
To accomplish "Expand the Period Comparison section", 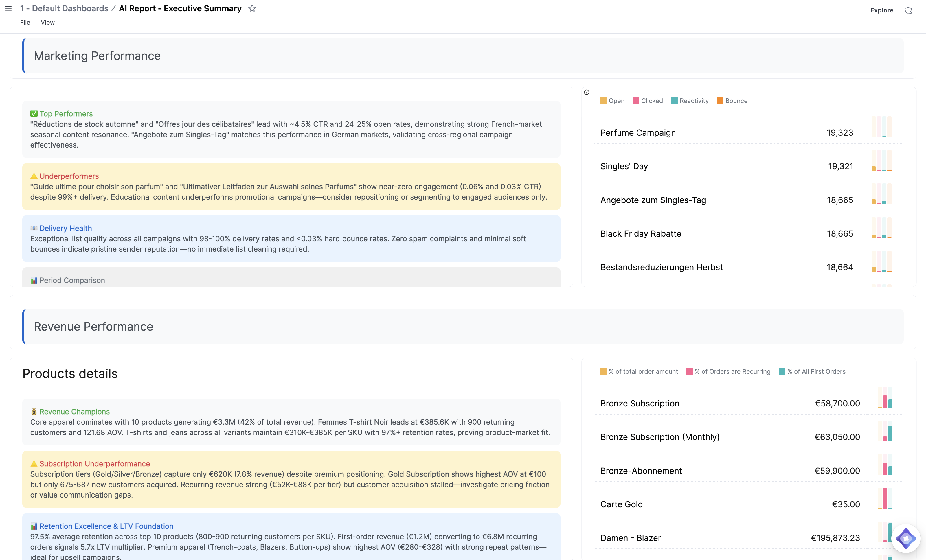I will point(71,280).
